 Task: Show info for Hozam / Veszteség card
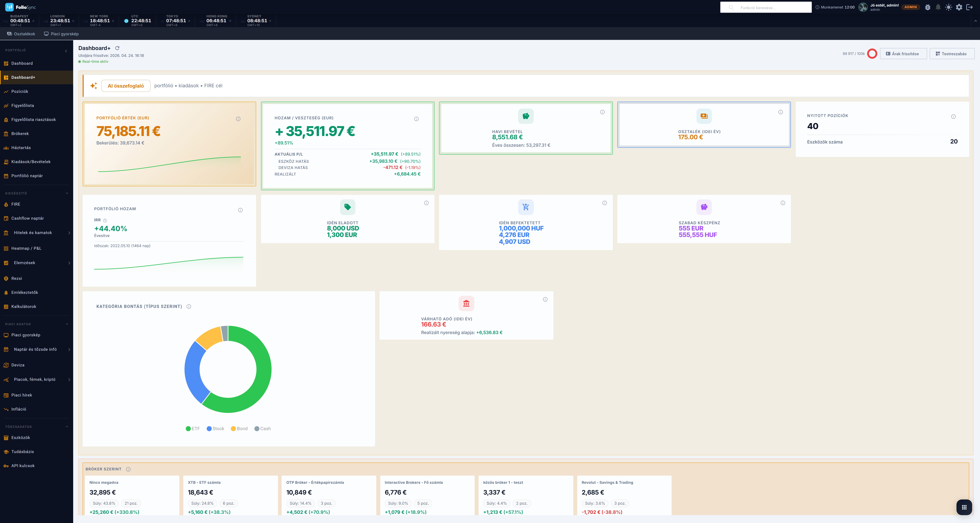click(416, 119)
